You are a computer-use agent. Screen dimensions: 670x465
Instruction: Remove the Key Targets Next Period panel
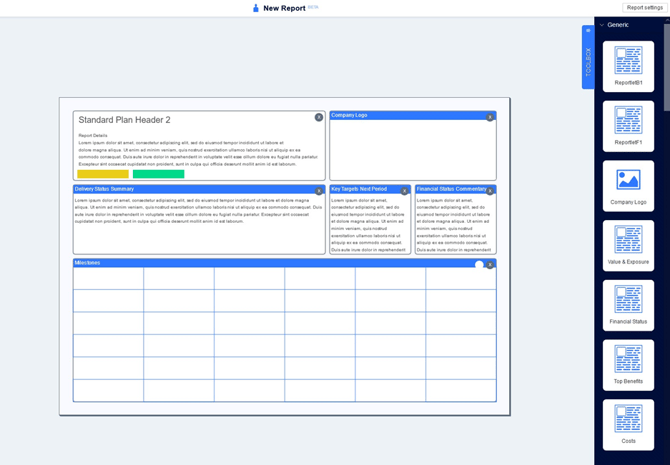coord(404,191)
